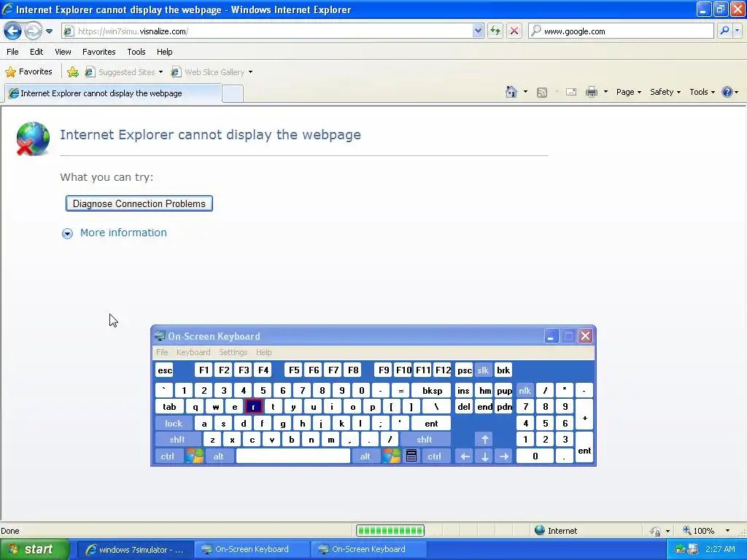Click the Read Mail envelope icon
The height and width of the screenshot is (560, 747).
(x=571, y=92)
